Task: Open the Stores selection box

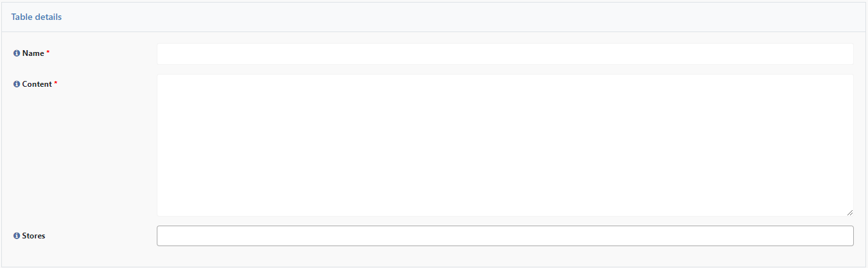Action: [x=505, y=236]
